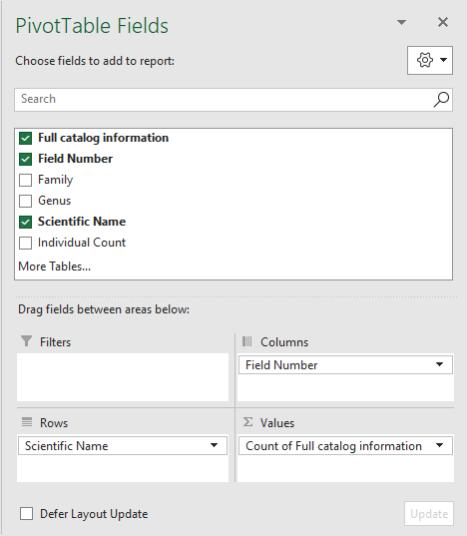The image size is (467, 536).
Task: Uncheck the Scientific Name field
Action: tap(26, 222)
